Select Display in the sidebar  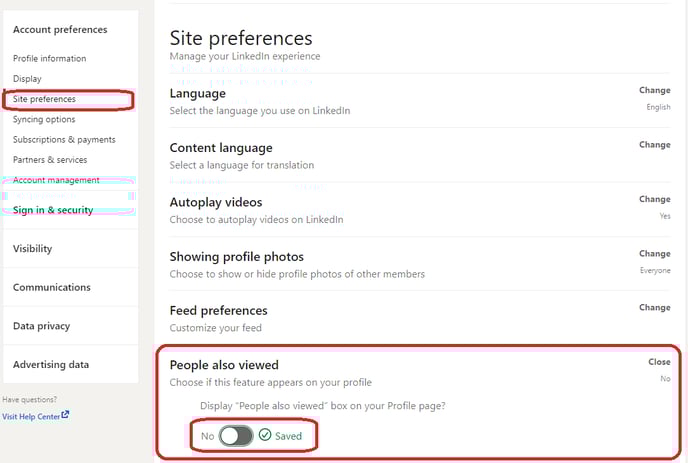(x=27, y=79)
